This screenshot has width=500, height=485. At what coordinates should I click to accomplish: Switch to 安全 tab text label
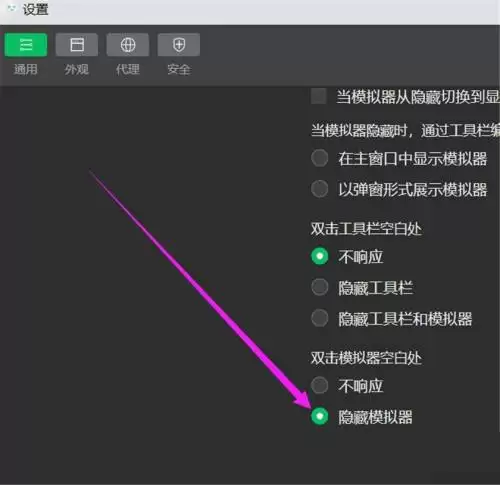click(x=179, y=69)
